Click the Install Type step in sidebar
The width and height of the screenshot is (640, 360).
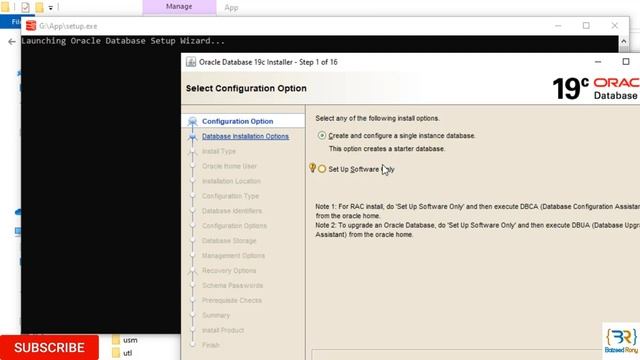(x=219, y=151)
